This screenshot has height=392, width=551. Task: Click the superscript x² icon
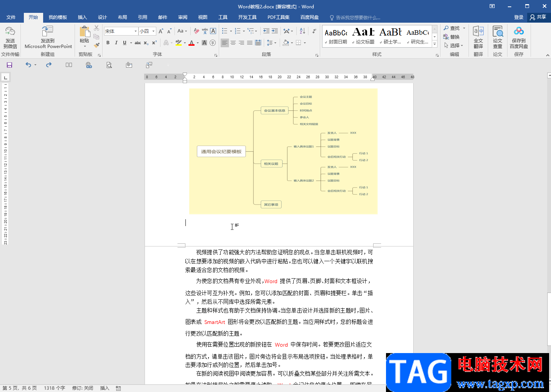tap(154, 43)
